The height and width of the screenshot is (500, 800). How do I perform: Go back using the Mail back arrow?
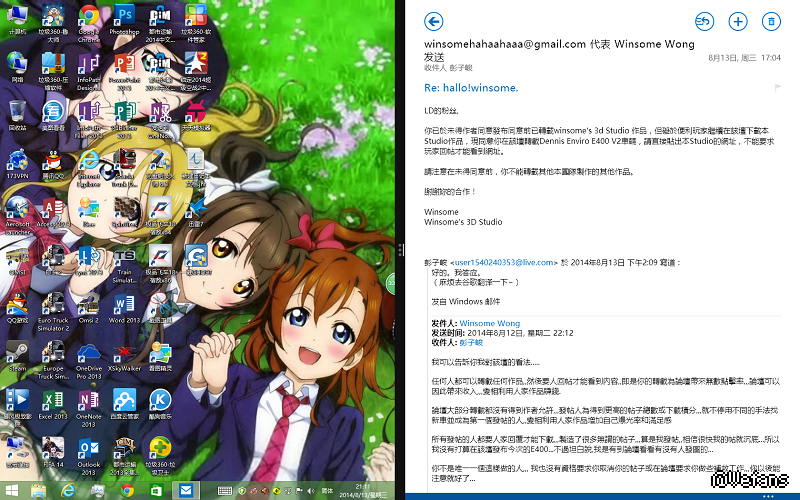tap(433, 21)
